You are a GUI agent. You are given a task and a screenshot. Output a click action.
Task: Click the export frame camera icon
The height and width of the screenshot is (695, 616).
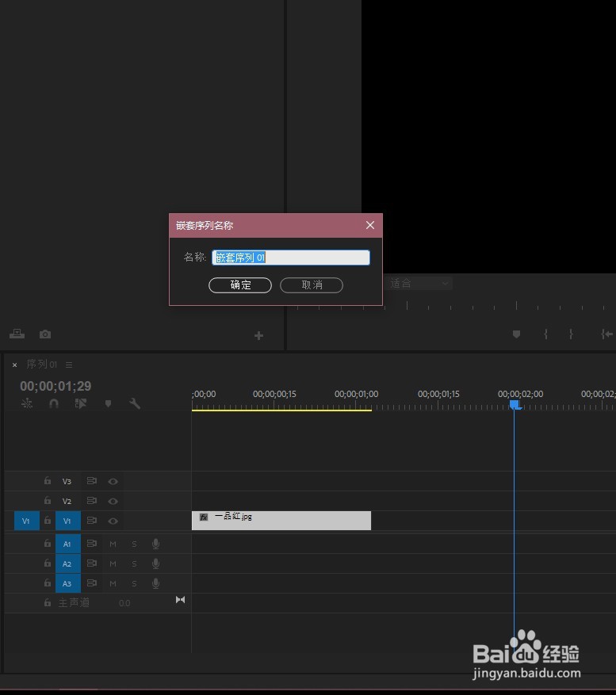44,334
